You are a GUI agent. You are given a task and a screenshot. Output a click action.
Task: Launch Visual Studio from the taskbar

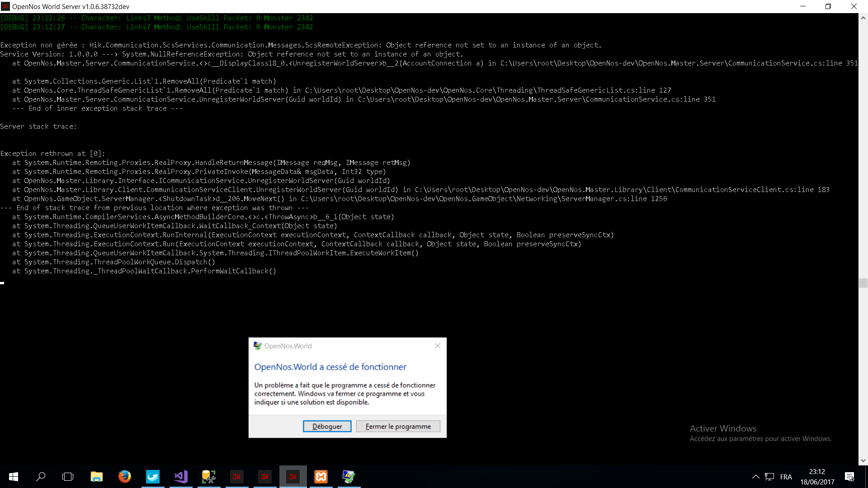180,477
